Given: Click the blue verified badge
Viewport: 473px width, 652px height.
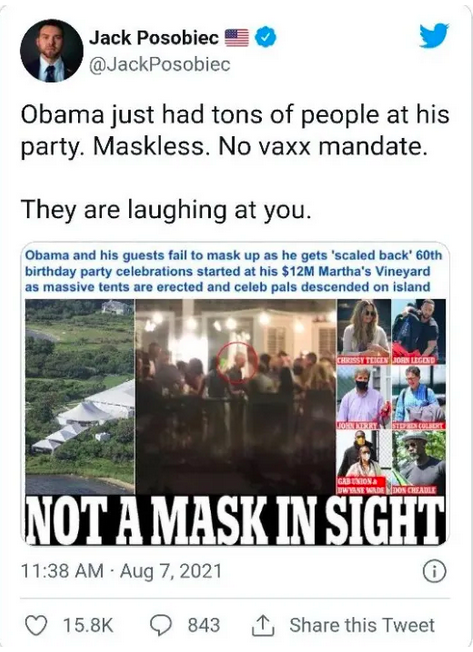Looking at the screenshot, I should pyautogui.click(x=265, y=38).
